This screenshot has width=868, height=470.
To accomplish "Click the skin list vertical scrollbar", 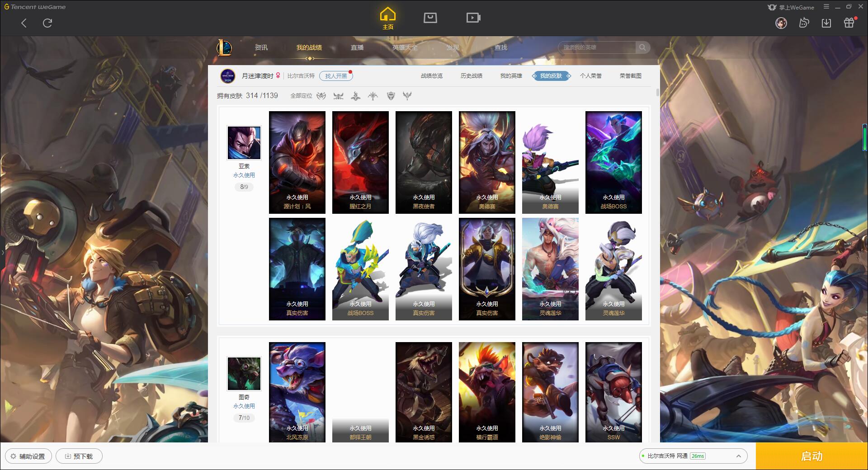I will [x=657, y=93].
